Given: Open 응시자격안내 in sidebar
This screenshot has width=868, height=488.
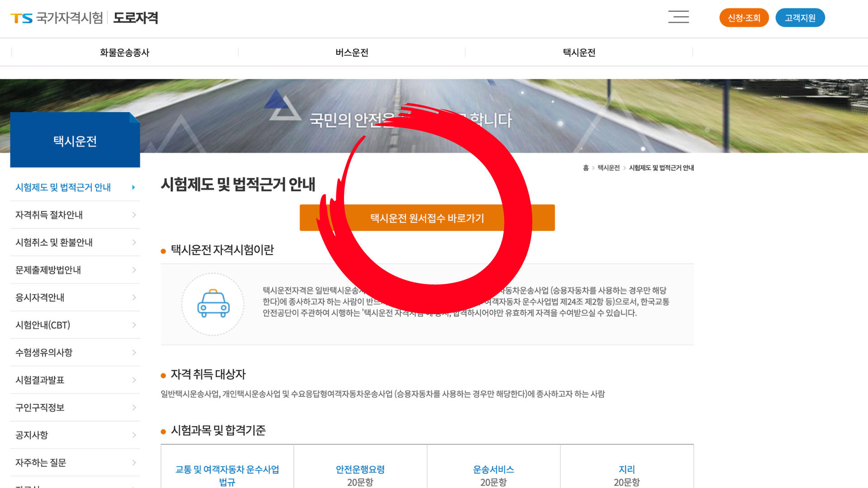Looking at the screenshot, I should (x=43, y=297).
